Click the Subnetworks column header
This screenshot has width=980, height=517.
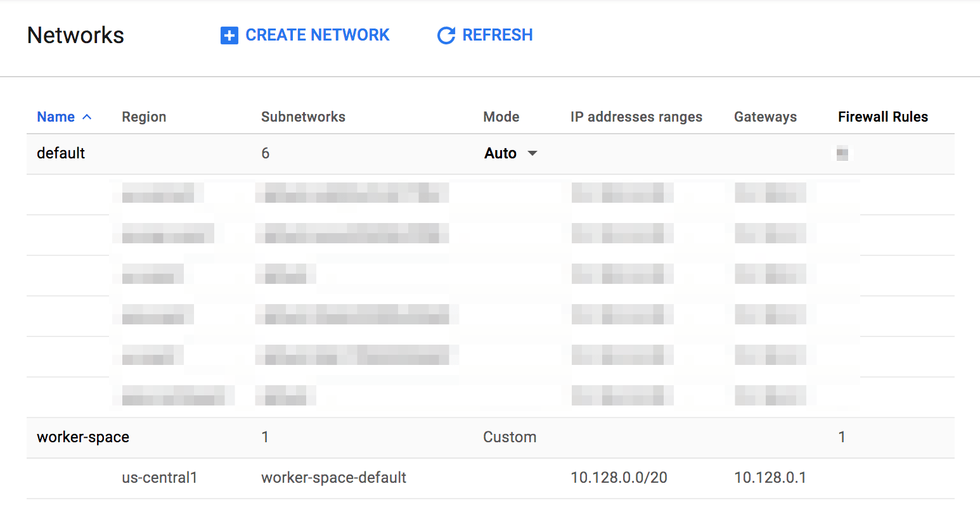[303, 117]
